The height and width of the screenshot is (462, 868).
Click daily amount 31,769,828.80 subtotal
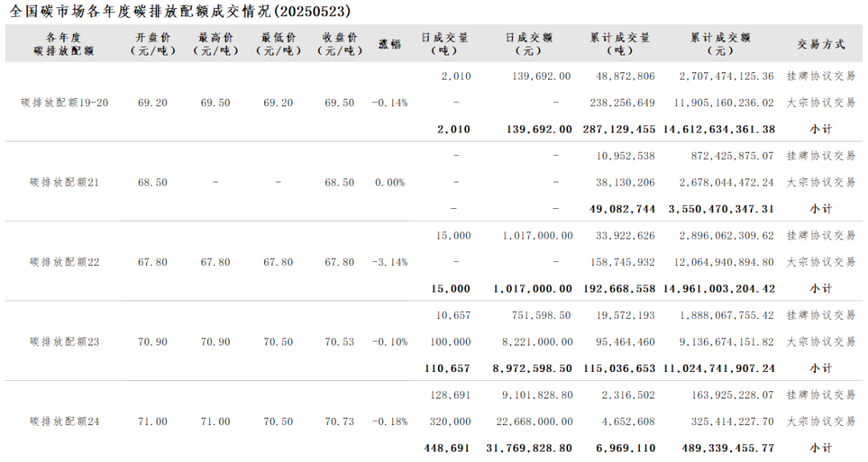pyautogui.click(x=530, y=448)
